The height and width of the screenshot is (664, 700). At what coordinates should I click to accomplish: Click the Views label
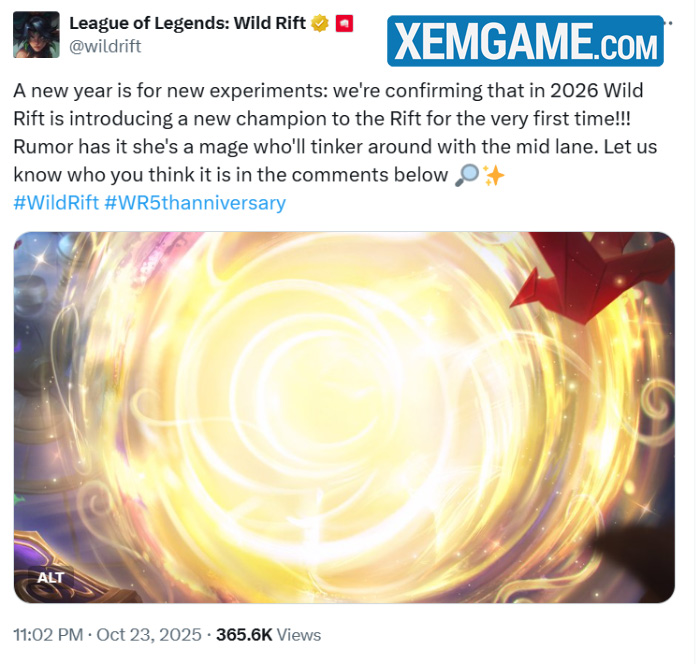point(299,635)
